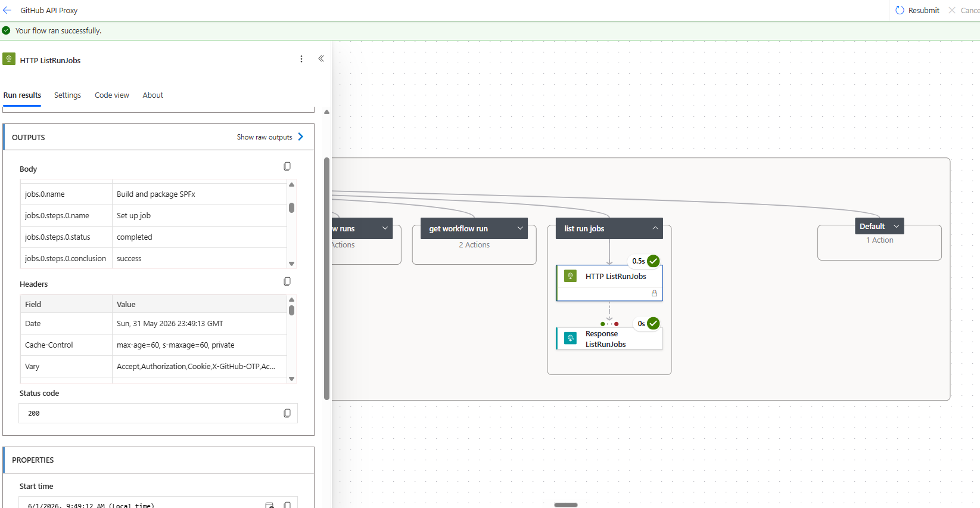Click Show raw outputs link
This screenshot has height=508, width=980.
point(270,137)
